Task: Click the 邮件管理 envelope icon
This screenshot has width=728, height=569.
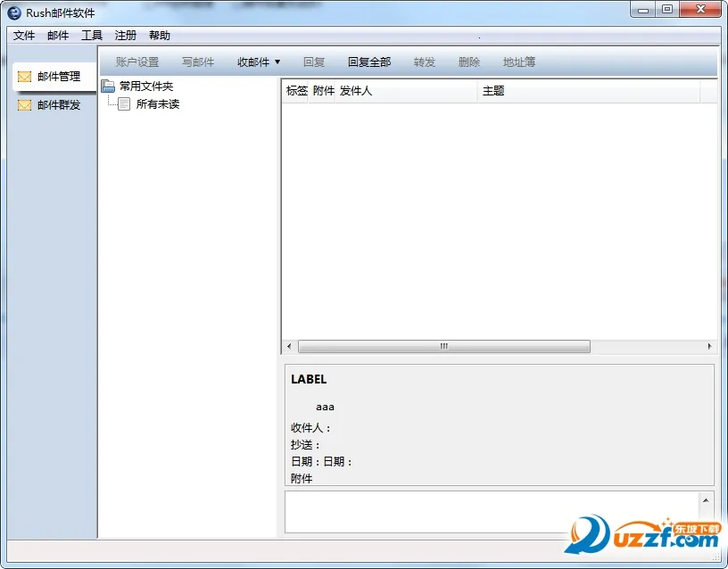Action: (24, 77)
